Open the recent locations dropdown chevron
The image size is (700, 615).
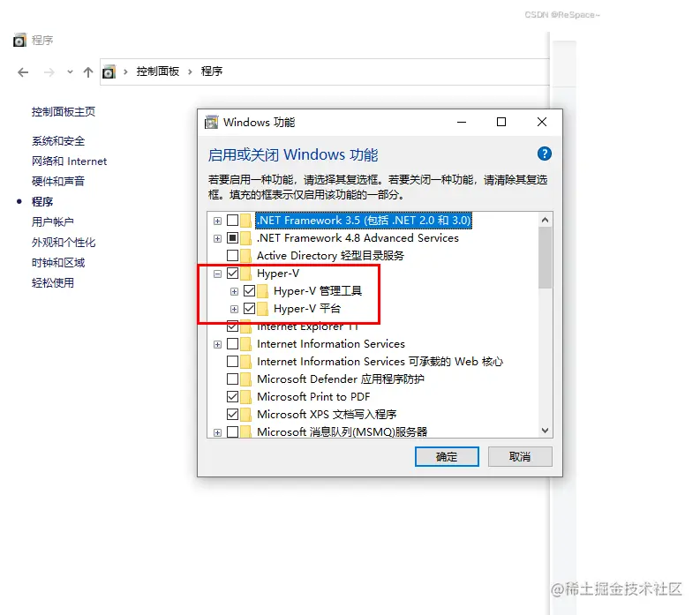click(70, 71)
